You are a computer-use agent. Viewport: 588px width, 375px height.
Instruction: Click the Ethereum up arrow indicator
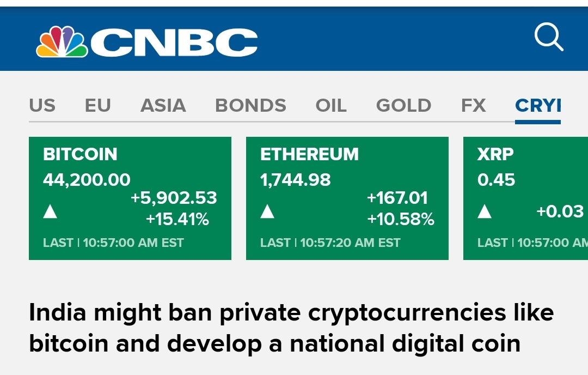(267, 211)
